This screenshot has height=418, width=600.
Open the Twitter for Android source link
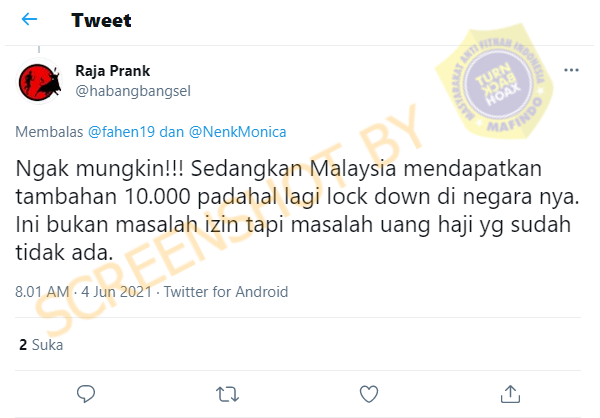point(226,292)
